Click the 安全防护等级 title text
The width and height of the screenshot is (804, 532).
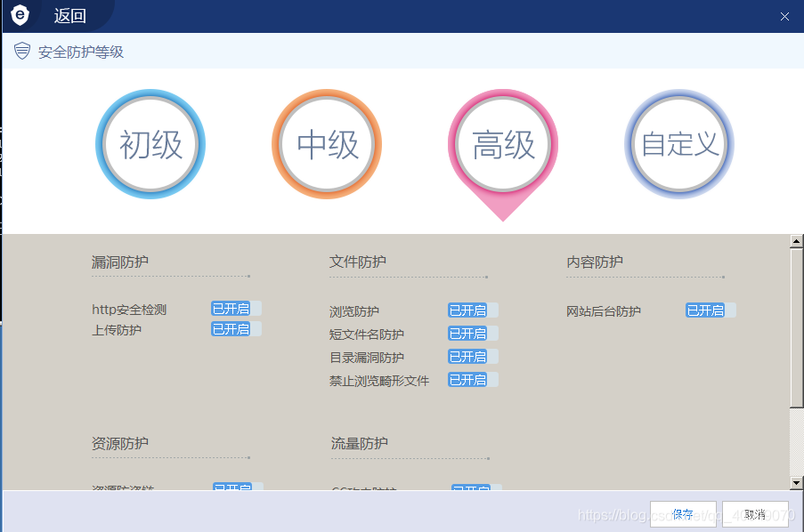81,52
